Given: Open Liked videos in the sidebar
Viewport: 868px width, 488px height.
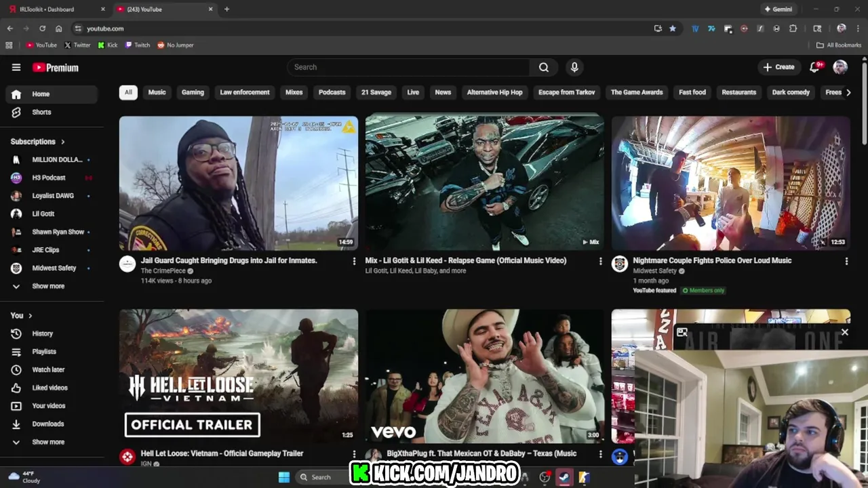Looking at the screenshot, I should pos(52,388).
